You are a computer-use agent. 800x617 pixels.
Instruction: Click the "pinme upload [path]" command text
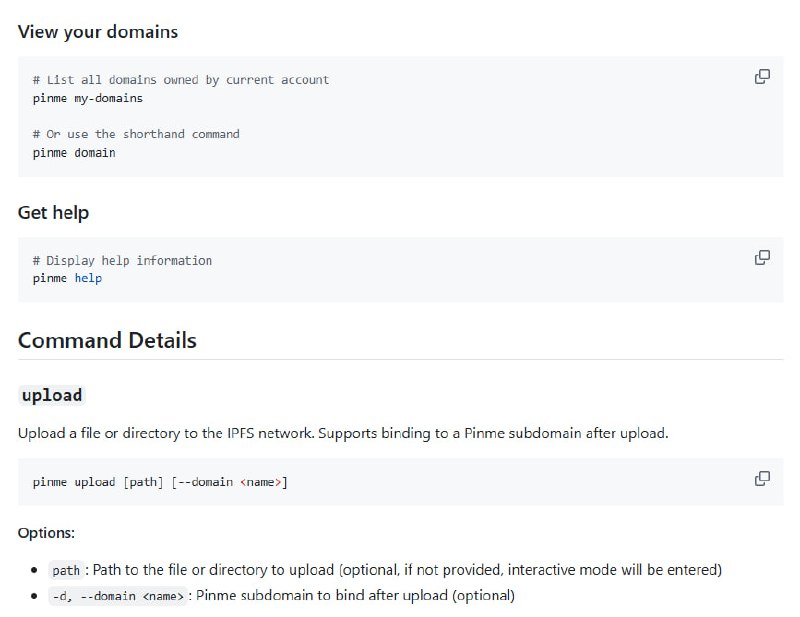[97, 482]
